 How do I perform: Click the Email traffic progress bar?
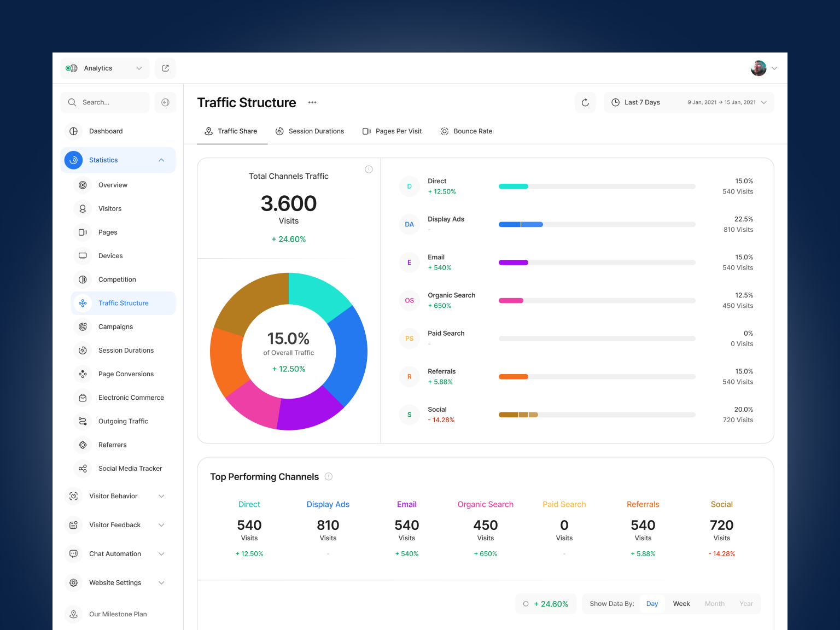pos(597,262)
